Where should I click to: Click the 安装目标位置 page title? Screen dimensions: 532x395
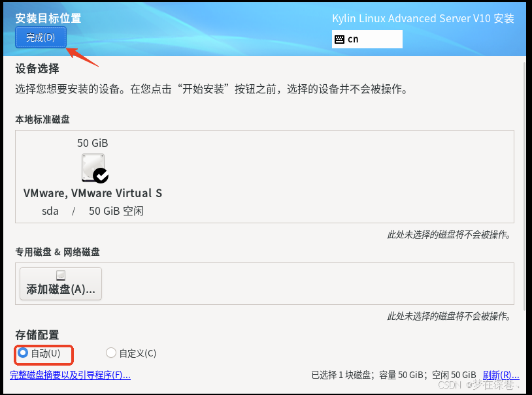tap(48, 18)
